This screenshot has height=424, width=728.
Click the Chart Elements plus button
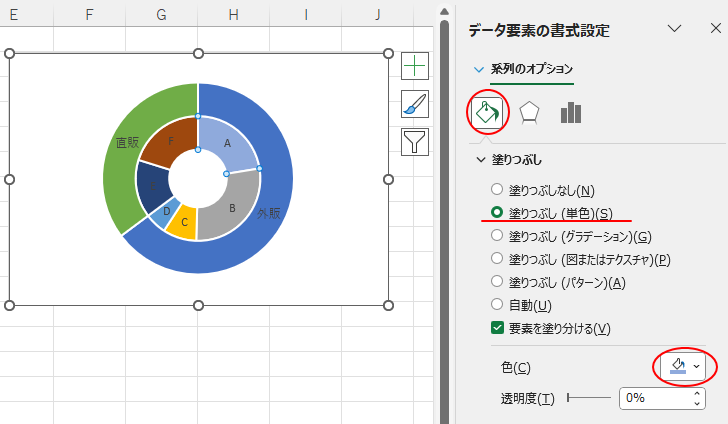415,66
